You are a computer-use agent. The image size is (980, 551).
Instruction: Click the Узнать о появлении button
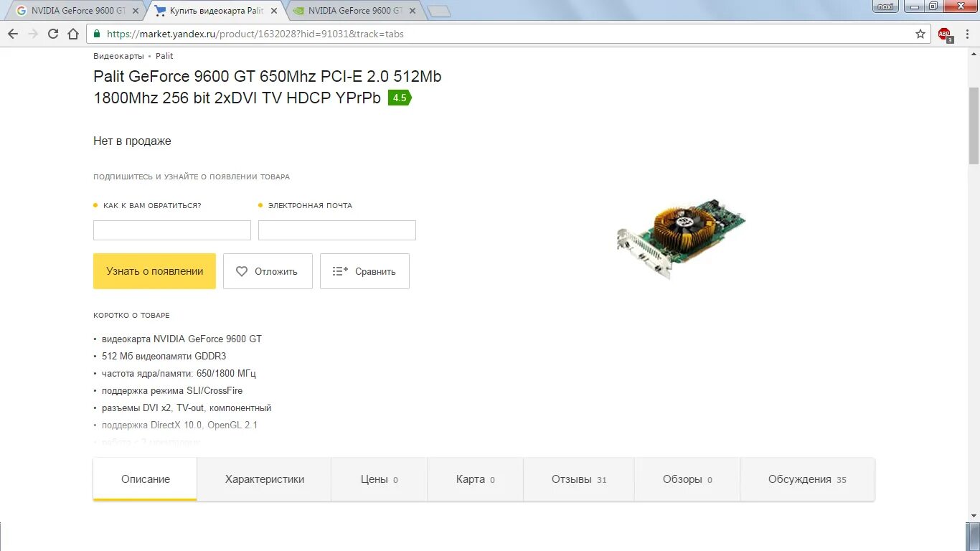point(154,271)
